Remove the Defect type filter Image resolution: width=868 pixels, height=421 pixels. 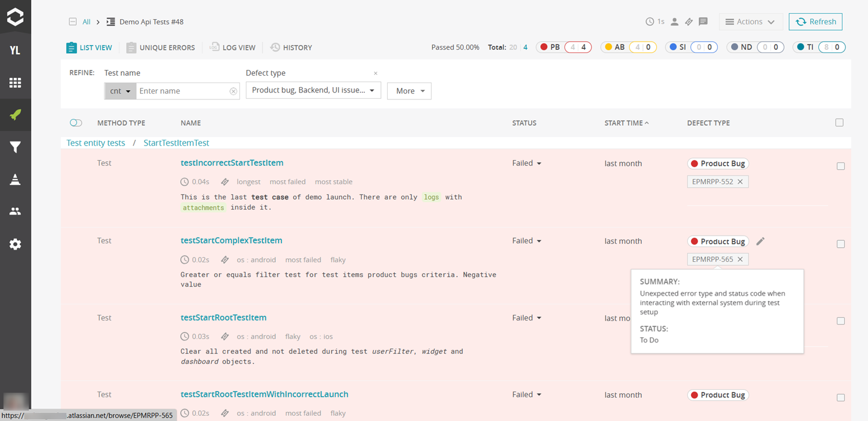[376, 73]
